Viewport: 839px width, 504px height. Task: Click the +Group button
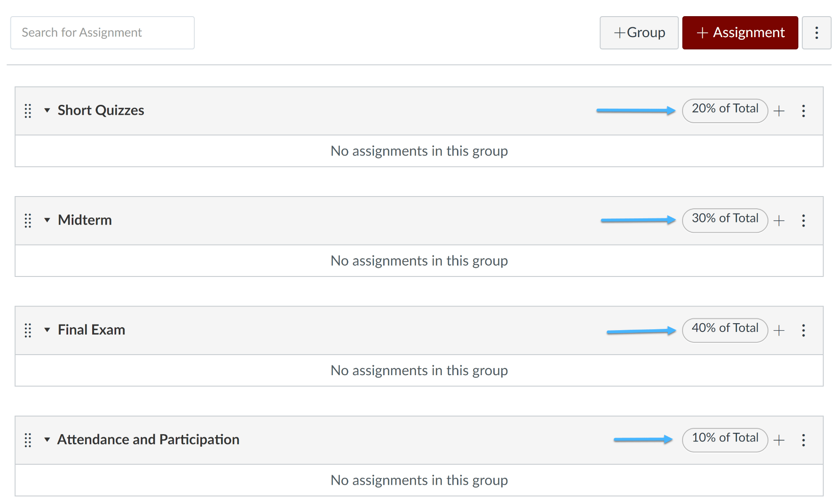click(x=639, y=32)
